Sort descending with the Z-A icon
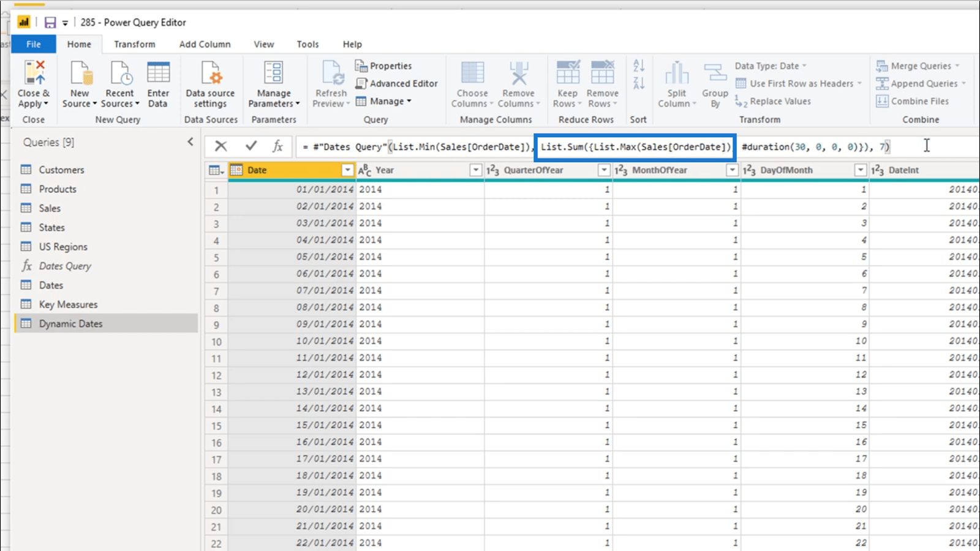This screenshot has width=980, height=551. coord(639,83)
